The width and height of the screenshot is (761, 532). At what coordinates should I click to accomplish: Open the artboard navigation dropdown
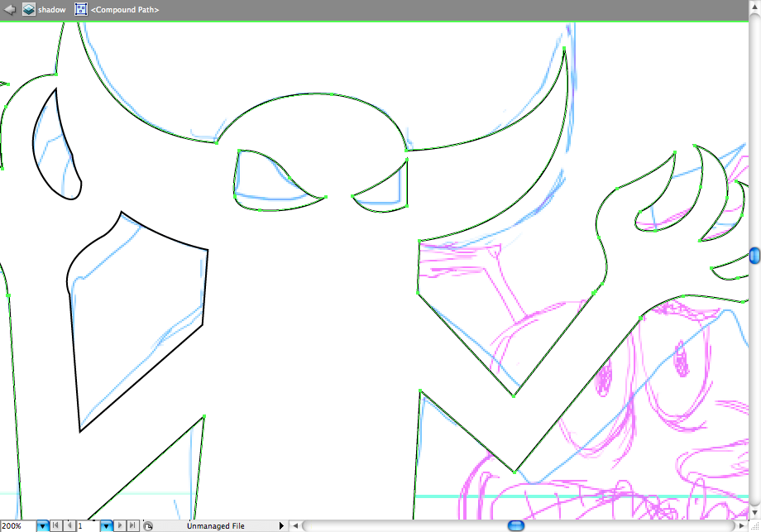point(106,525)
